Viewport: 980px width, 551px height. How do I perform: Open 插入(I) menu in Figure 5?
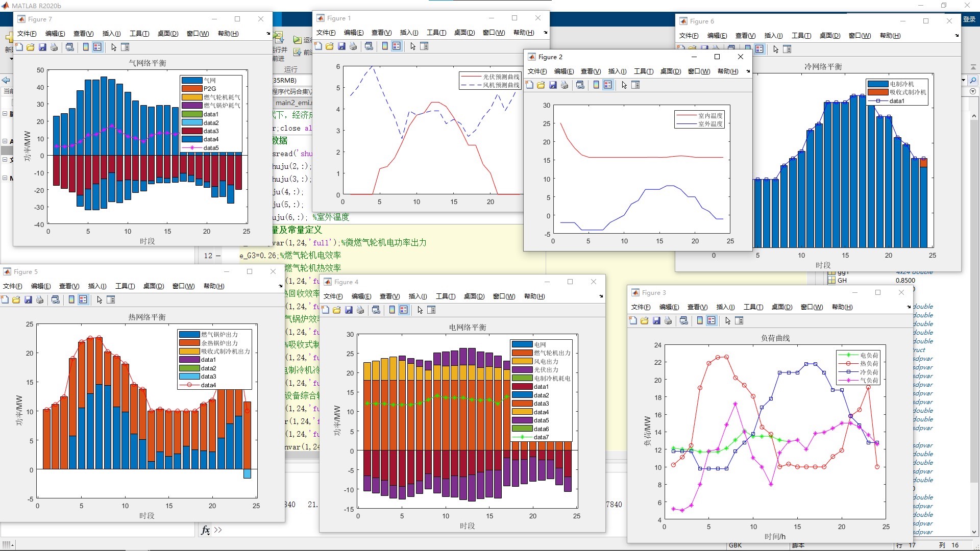[97, 286]
